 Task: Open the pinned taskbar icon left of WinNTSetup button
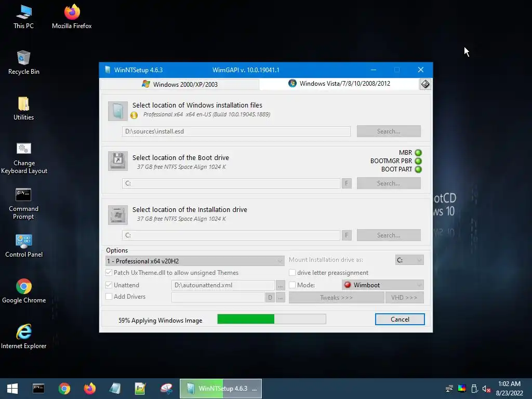pyautogui.click(x=166, y=389)
